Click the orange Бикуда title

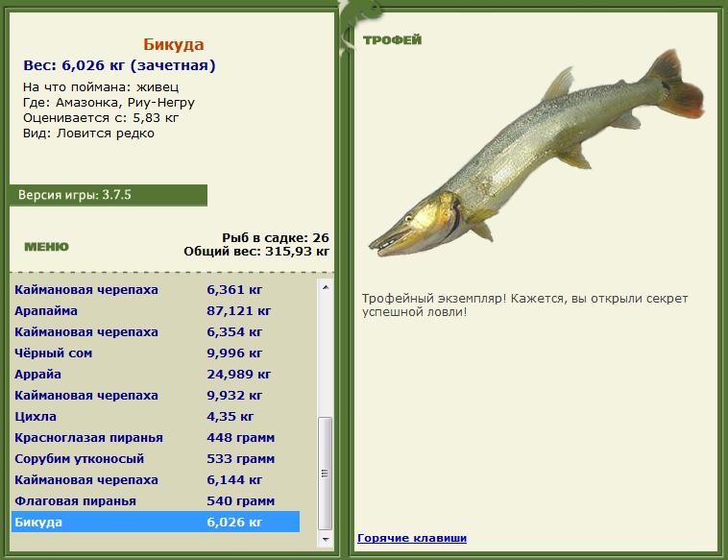[174, 44]
